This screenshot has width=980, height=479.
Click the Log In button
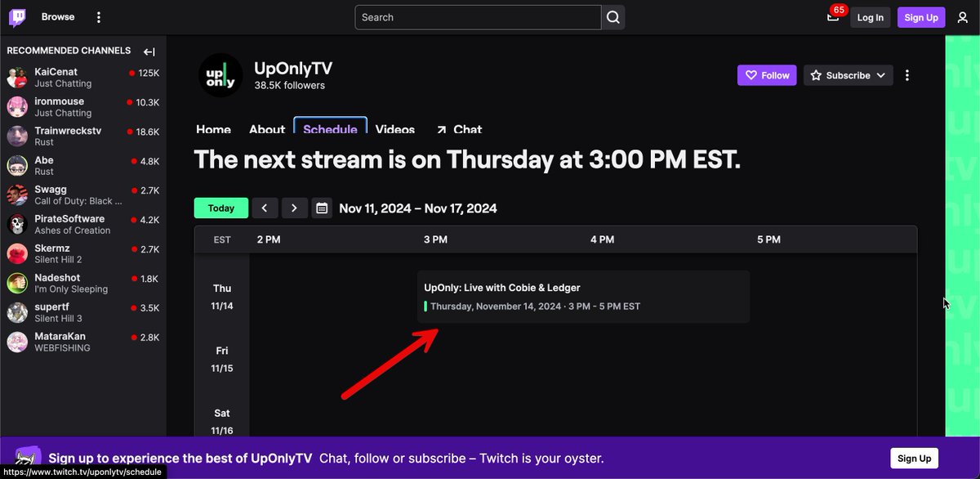pos(870,17)
